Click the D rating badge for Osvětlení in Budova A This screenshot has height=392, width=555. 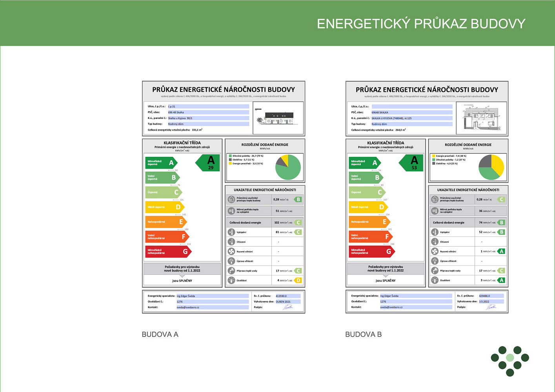pyautogui.click(x=298, y=280)
